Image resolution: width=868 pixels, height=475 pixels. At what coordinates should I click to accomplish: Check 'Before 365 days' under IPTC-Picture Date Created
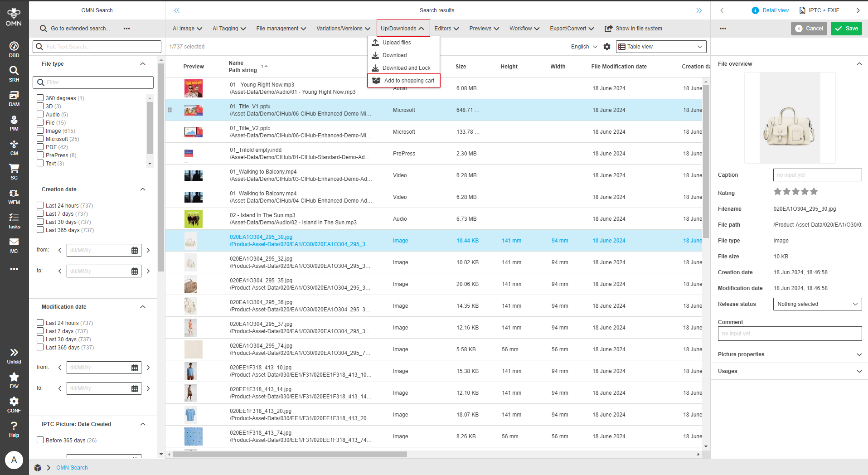[x=40, y=440]
